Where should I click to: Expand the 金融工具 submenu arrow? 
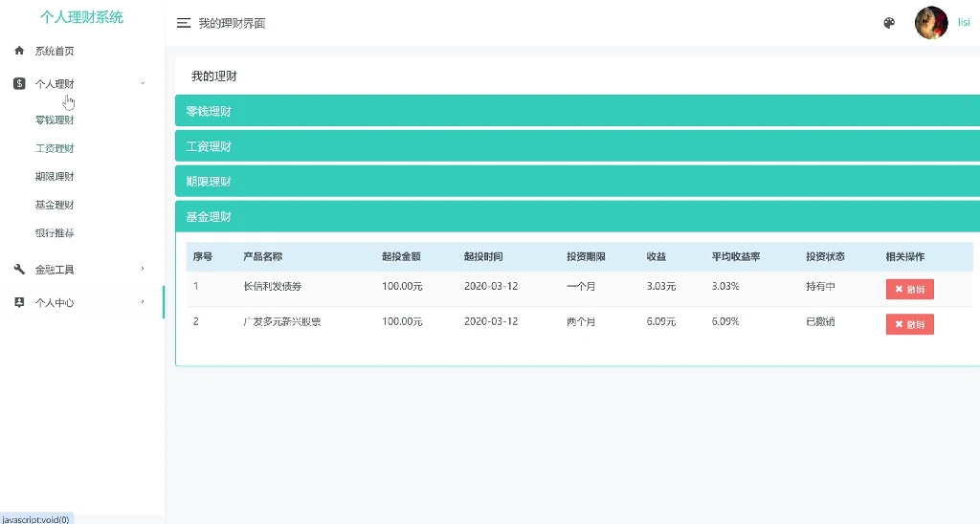click(x=143, y=269)
